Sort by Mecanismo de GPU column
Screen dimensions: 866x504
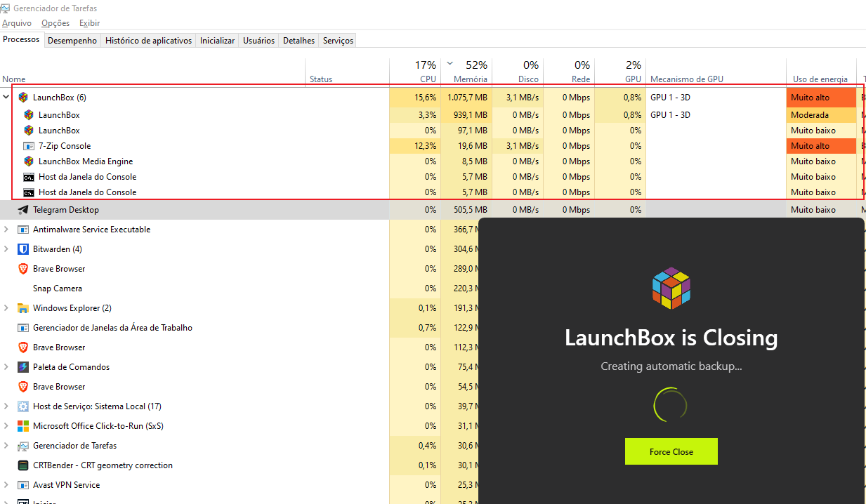[716, 72]
